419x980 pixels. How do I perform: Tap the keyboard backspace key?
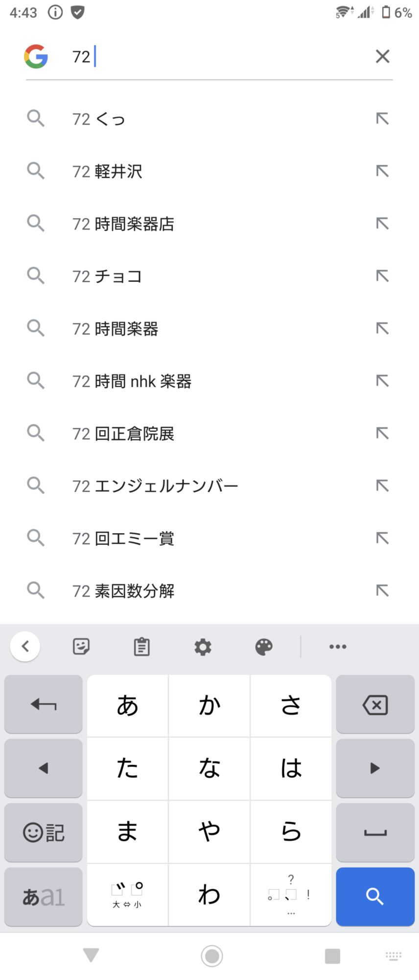click(375, 705)
